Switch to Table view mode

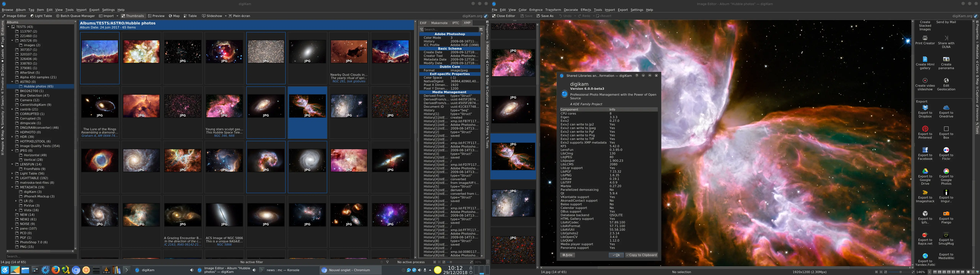point(190,16)
